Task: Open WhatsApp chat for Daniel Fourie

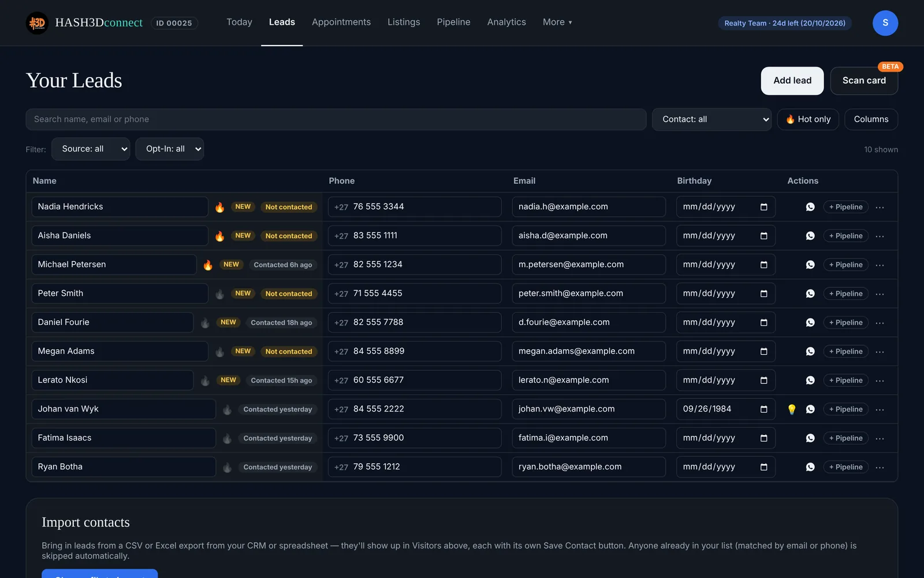Action: pyautogui.click(x=810, y=323)
